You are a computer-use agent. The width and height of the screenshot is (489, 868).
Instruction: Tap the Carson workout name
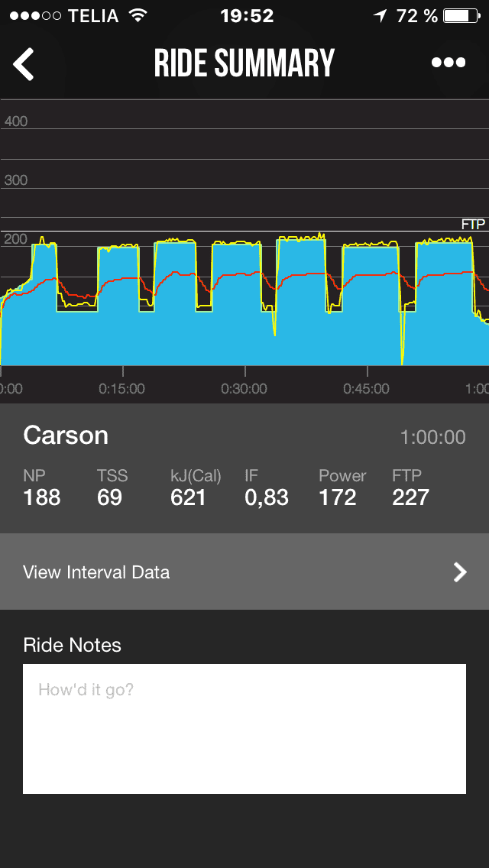point(66,436)
